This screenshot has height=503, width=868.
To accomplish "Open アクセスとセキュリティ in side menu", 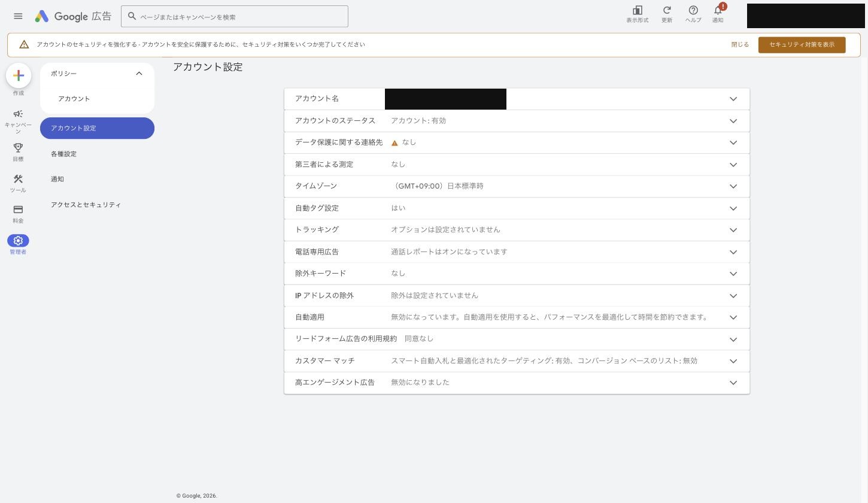I will pos(86,205).
